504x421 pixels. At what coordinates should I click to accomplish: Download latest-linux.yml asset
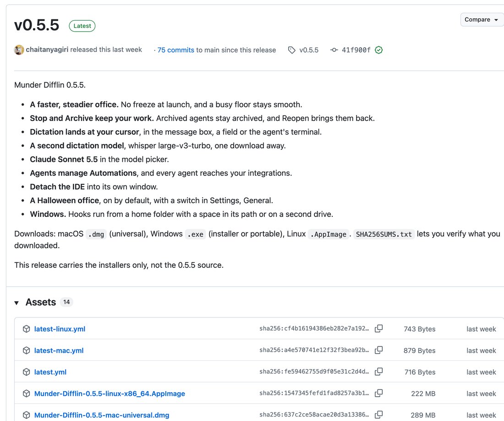pos(60,329)
